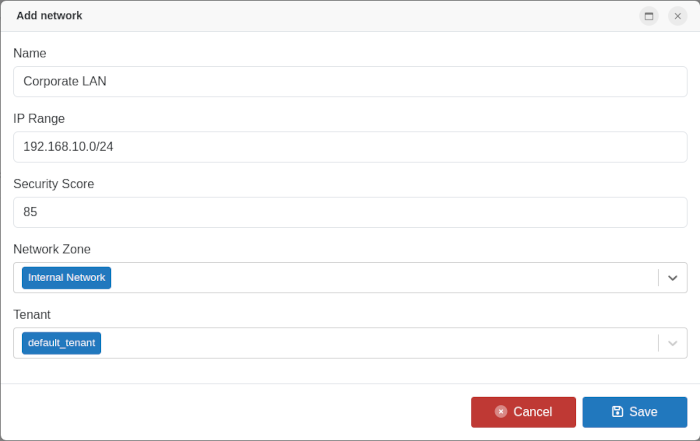Maximize the Add network dialog

coord(649,16)
